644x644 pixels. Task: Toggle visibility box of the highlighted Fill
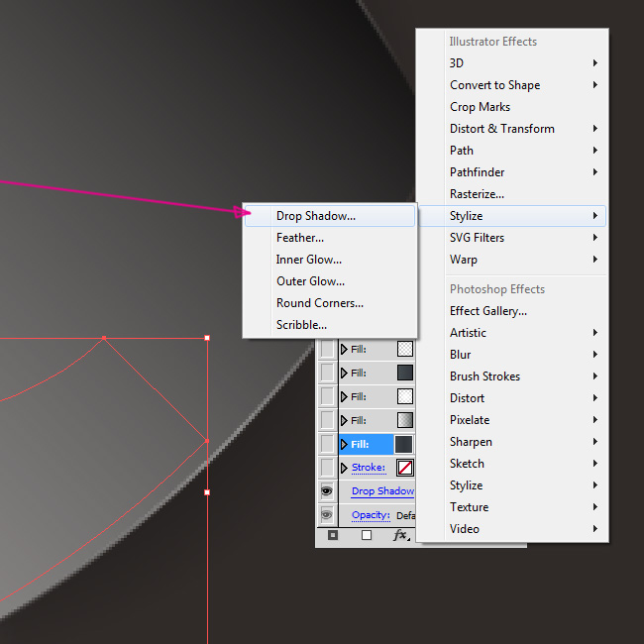pos(326,444)
